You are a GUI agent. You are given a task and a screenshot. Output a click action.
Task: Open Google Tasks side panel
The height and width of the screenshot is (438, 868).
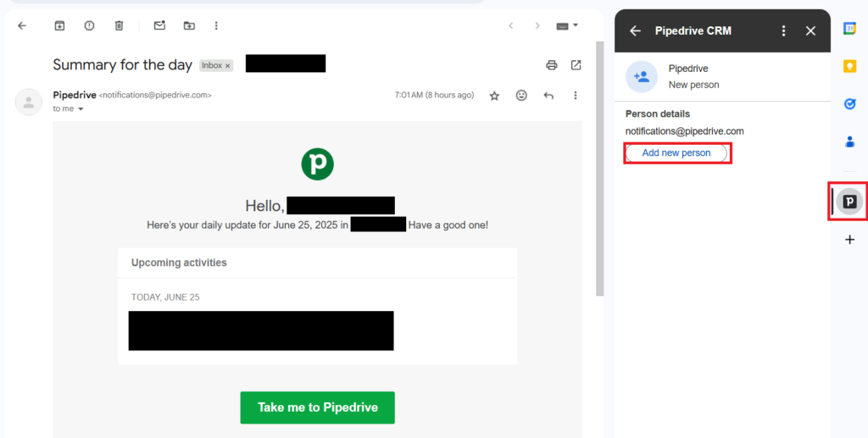point(849,103)
